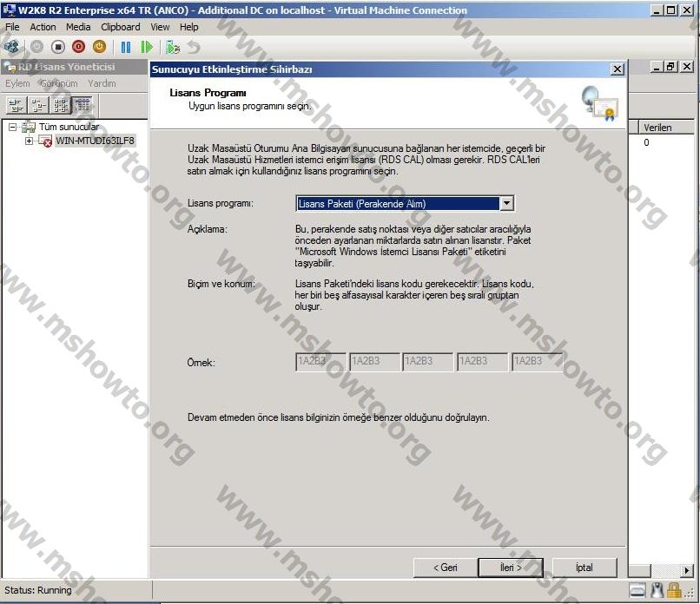Image resolution: width=700 pixels, height=604 pixels.
Task: Click the WIN-MTUDI63ILF8 server error icon
Action: tap(45, 141)
